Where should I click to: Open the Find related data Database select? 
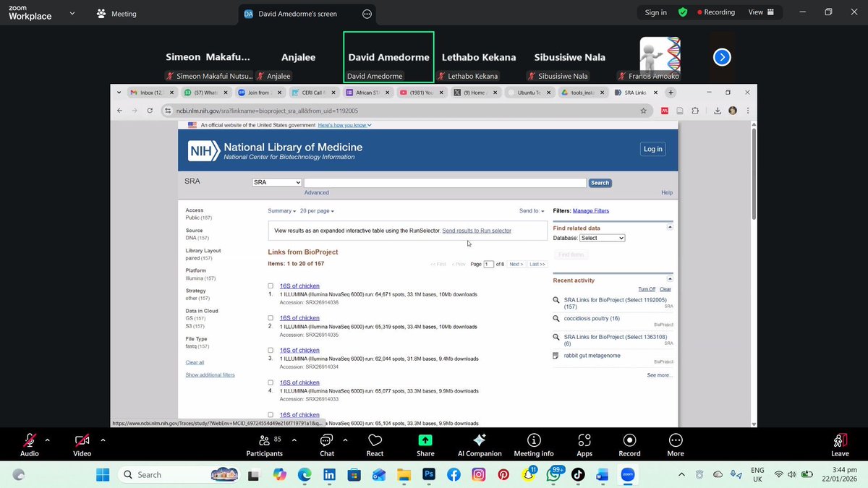pyautogui.click(x=602, y=238)
